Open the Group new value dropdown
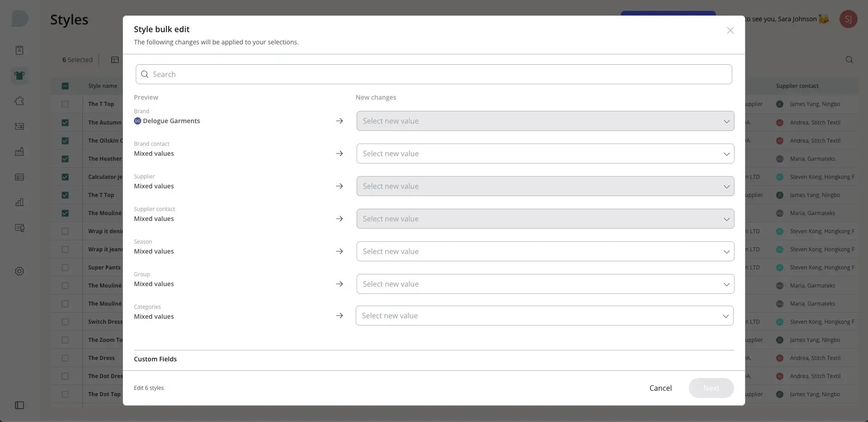Screen dimensions: 868x422 [x=545, y=284]
